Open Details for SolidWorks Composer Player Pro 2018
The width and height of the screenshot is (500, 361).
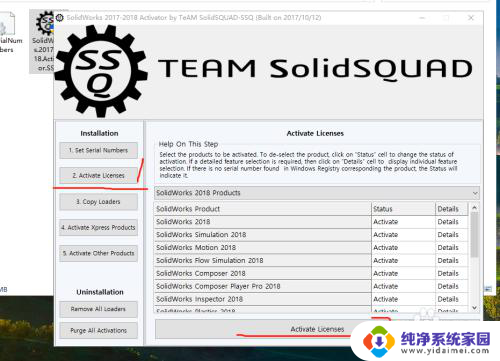tap(451, 286)
